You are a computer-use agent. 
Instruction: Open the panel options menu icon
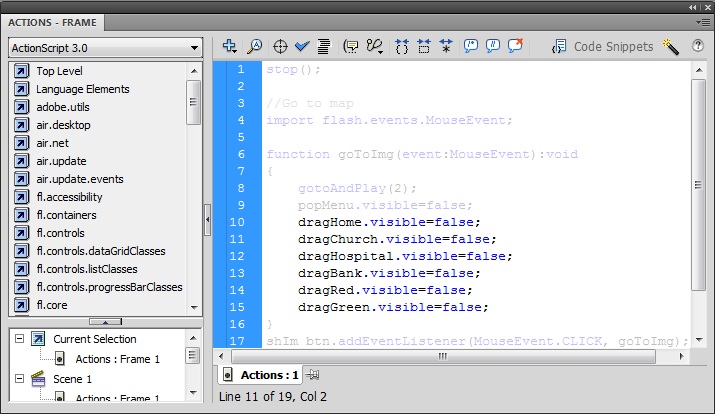[x=705, y=22]
